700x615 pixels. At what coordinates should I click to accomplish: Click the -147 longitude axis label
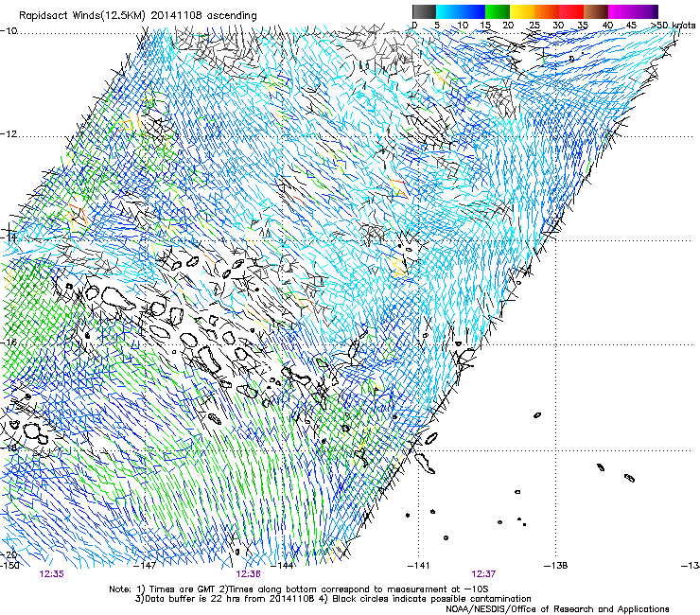(x=145, y=566)
